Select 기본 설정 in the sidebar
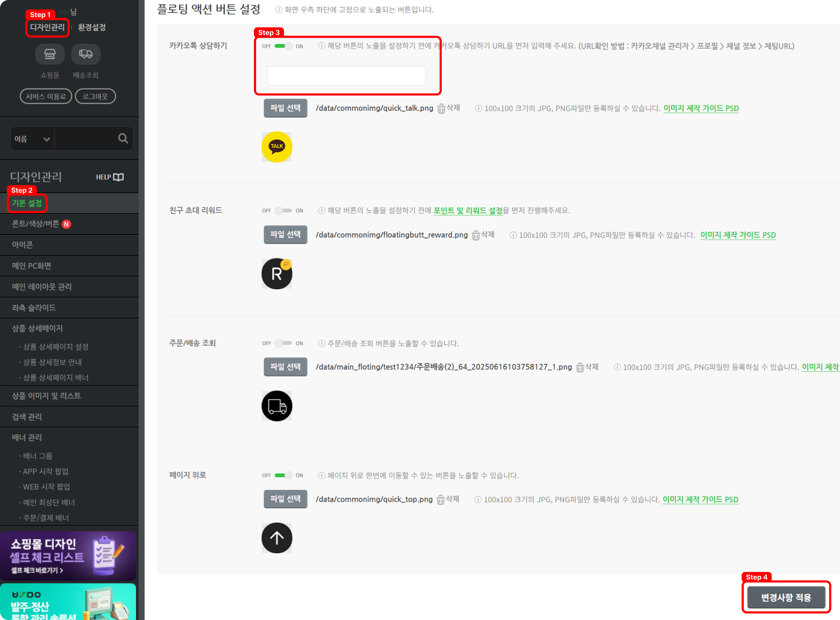This screenshot has width=840, height=620. [27, 203]
